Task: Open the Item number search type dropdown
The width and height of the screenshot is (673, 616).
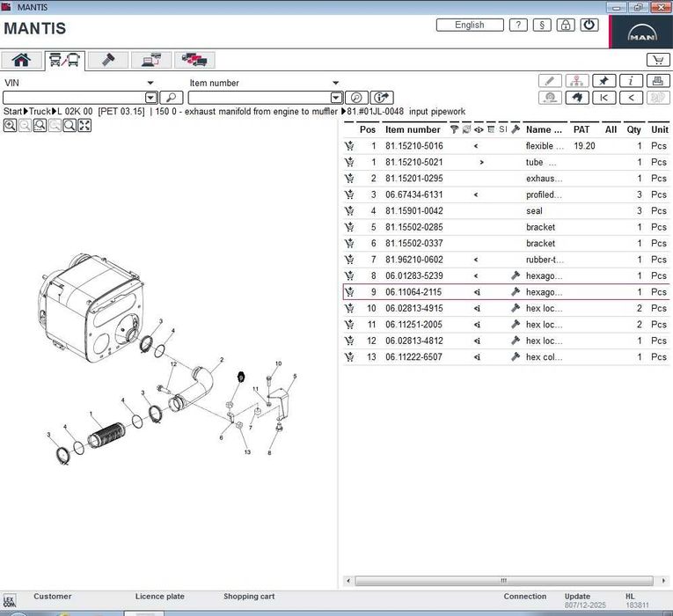Action: (x=336, y=83)
